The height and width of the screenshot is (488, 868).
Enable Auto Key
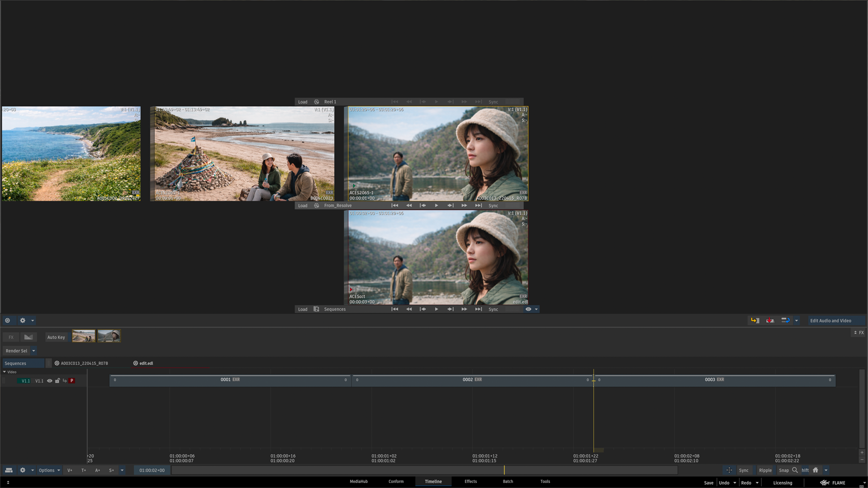coord(56,337)
